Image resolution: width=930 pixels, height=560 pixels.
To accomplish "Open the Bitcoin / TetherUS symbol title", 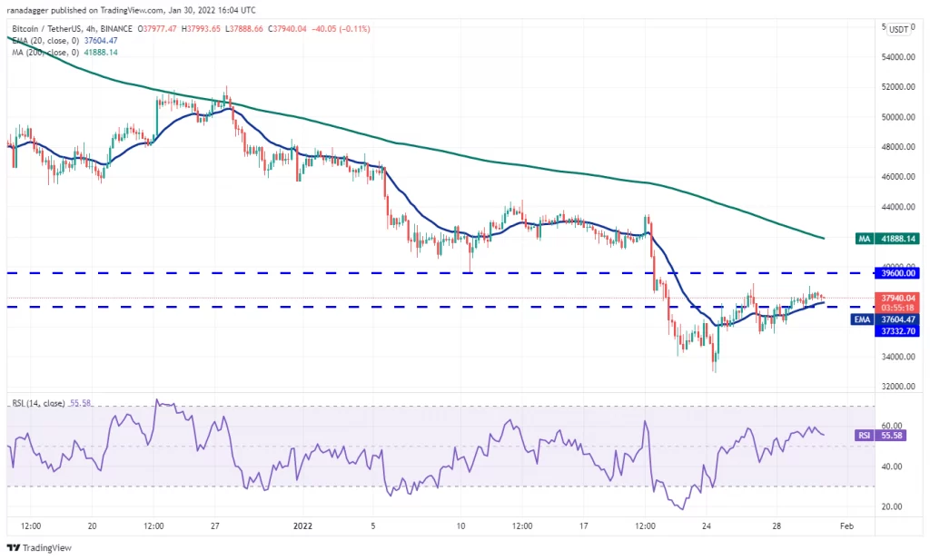I will pos(48,28).
